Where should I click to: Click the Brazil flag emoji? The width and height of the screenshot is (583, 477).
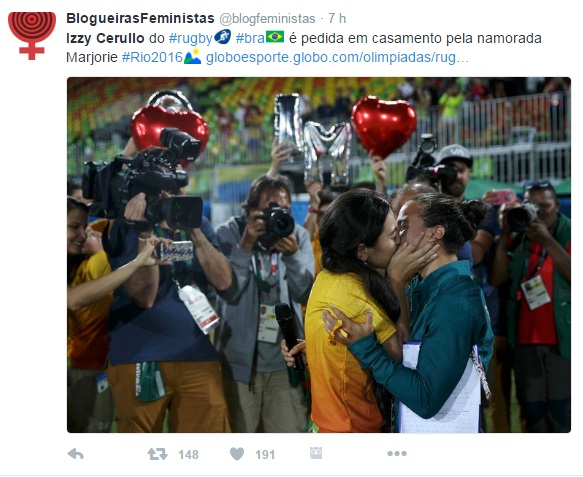(275, 37)
